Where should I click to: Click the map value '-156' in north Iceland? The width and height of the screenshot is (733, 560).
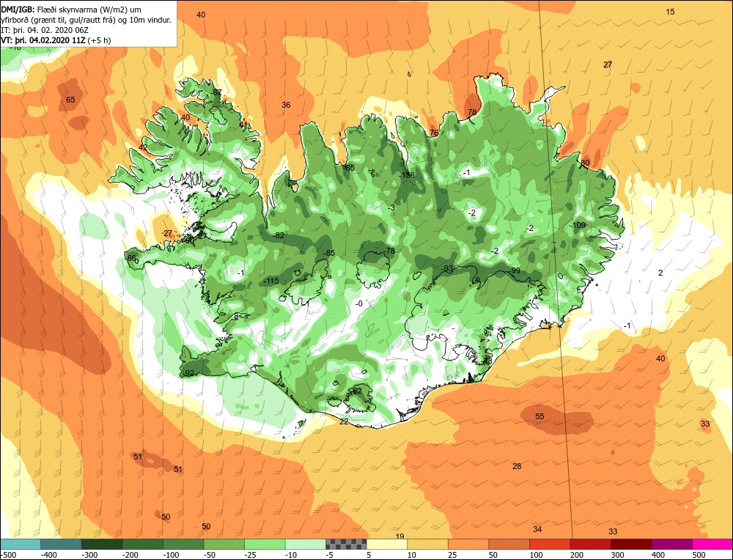pyautogui.click(x=407, y=175)
